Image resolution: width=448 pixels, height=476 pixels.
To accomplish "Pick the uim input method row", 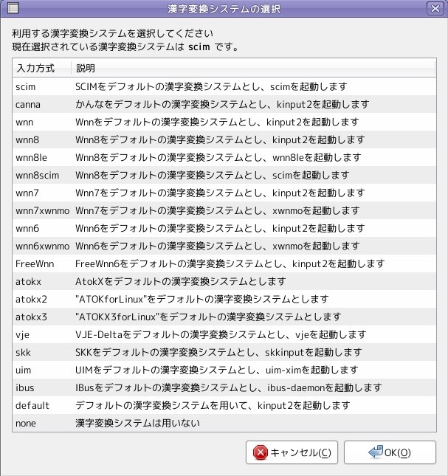I will (224, 370).
